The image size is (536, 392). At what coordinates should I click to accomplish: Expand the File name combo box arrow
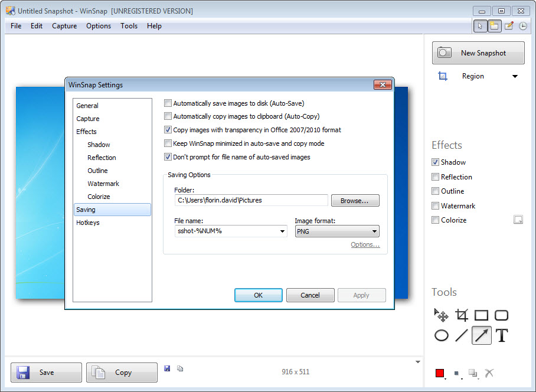(x=282, y=231)
